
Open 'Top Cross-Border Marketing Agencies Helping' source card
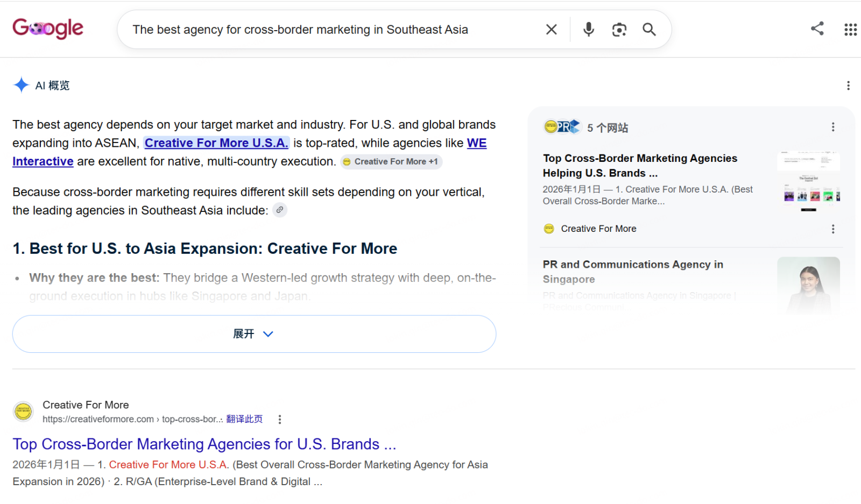tap(640, 166)
